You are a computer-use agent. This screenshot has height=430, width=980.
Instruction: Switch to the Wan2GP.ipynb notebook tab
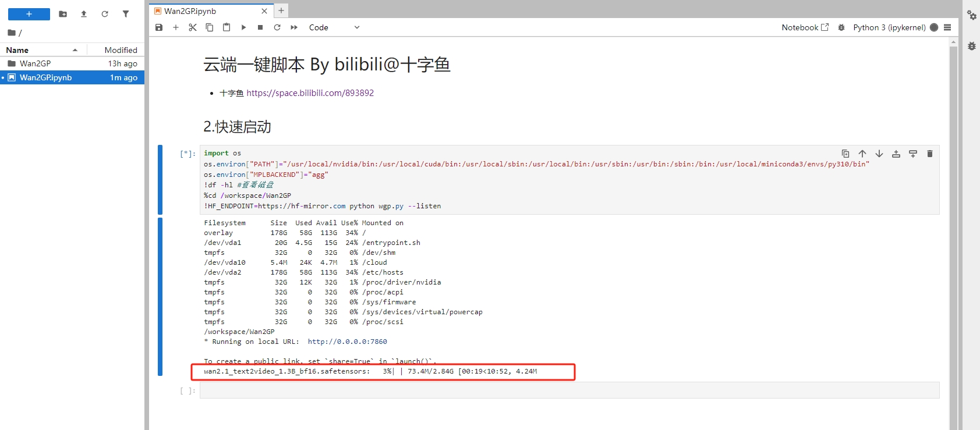[190, 11]
